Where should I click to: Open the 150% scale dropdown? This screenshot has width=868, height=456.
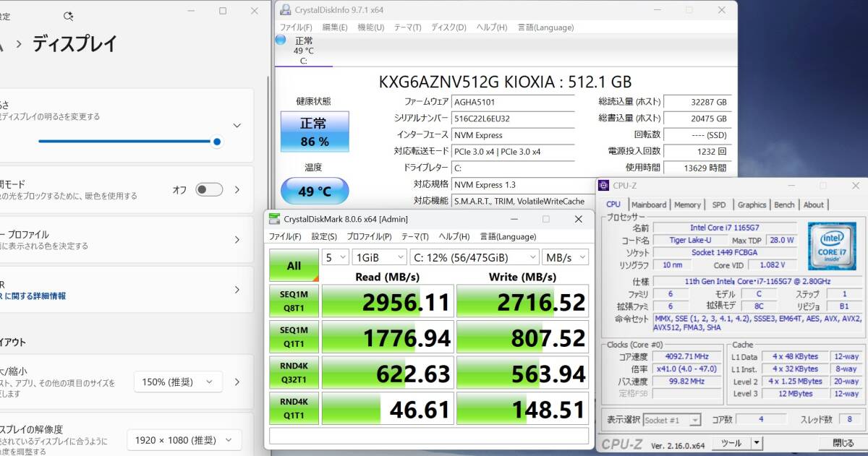(x=178, y=382)
